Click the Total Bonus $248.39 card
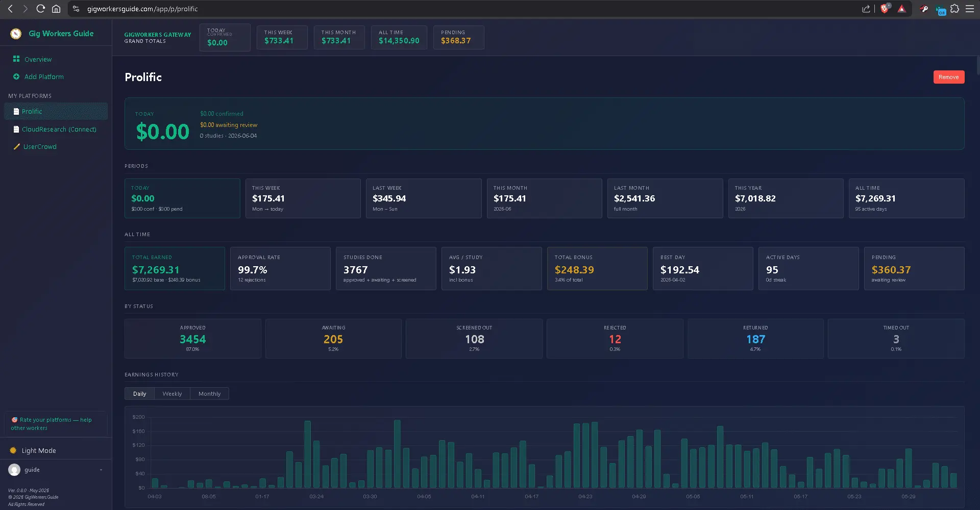Image resolution: width=980 pixels, height=510 pixels. coord(597,269)
